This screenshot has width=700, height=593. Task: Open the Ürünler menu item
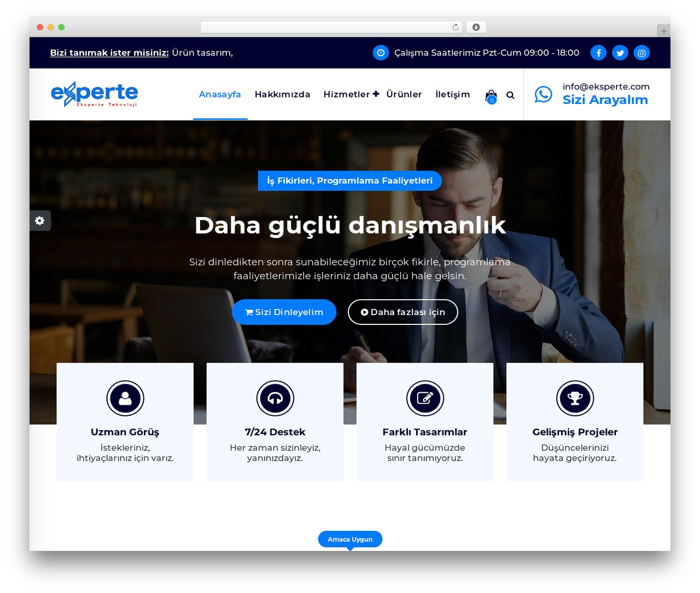404,94
